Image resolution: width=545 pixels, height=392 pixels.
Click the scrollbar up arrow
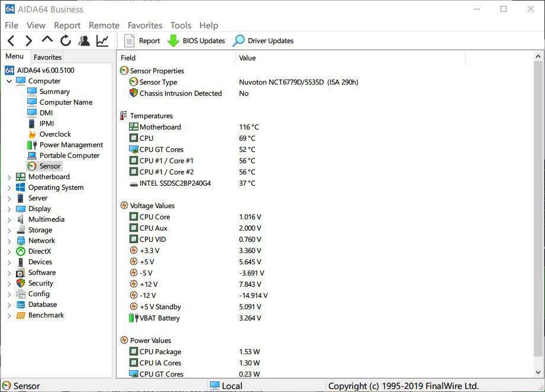[x=538, y=56]
